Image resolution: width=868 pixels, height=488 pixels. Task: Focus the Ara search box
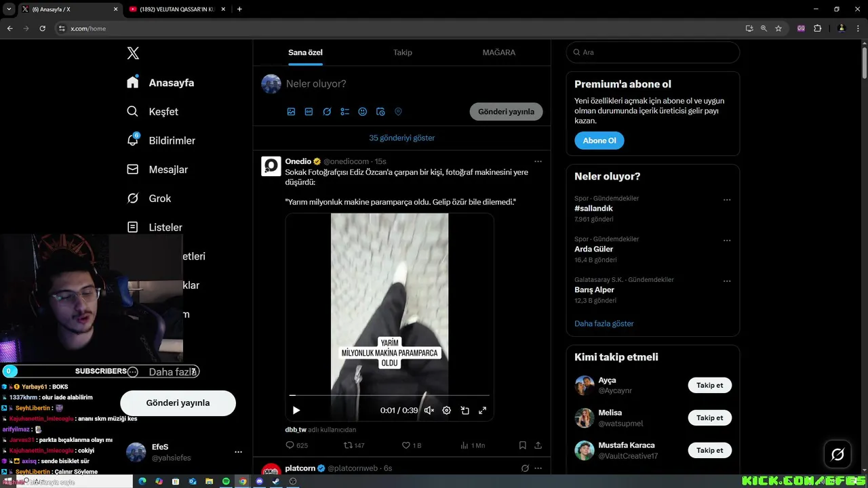click(x=653, y=52)
